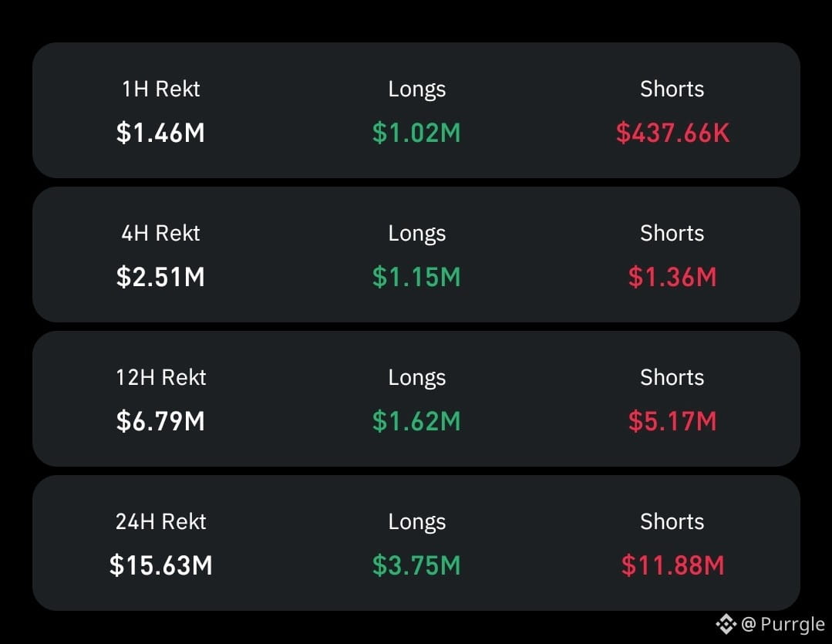832x644 pixels.
Task: Click the $1.46M total for 1H
Action: point(161,133)
